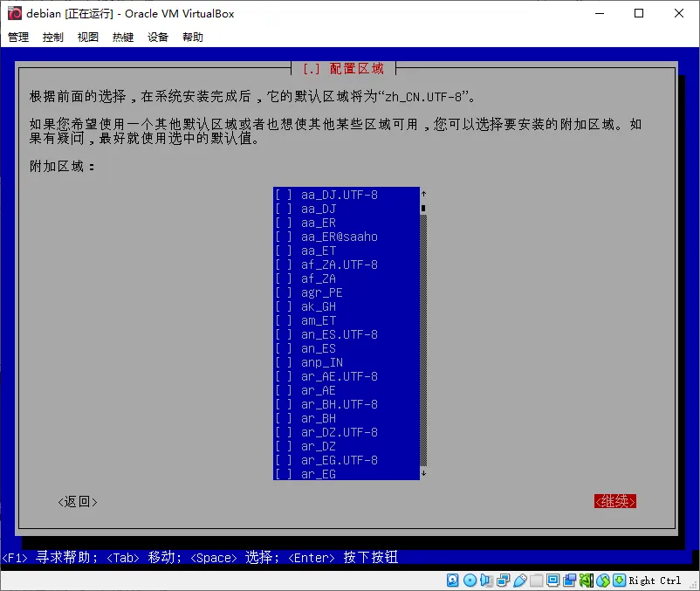The width and height of the screenshot is (700, 591).
Task: Click the locale list scrollbar thumb
Action: tap(423, 208)
